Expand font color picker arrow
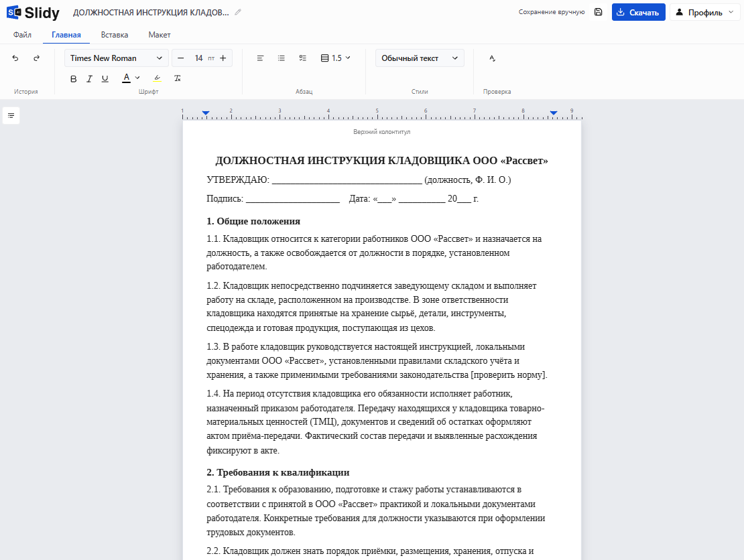 137,78
